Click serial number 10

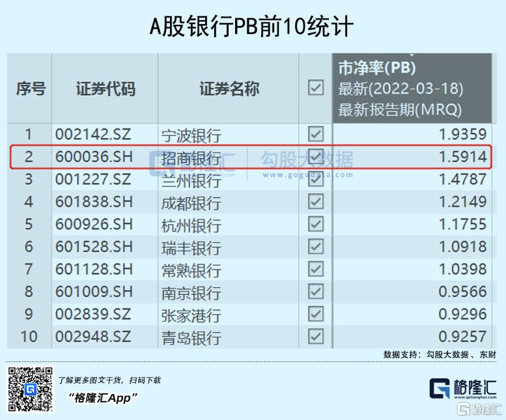tap(29, 337)
